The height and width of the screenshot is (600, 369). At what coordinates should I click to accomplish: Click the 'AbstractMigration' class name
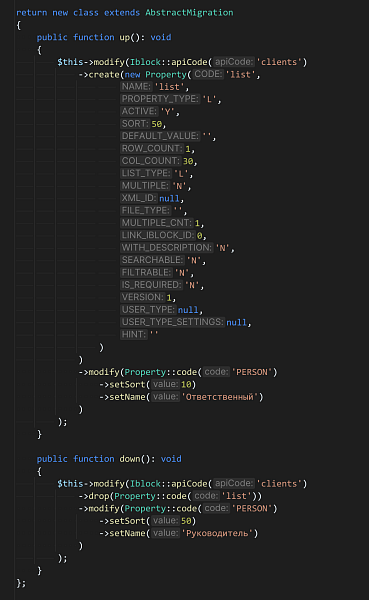189,13
